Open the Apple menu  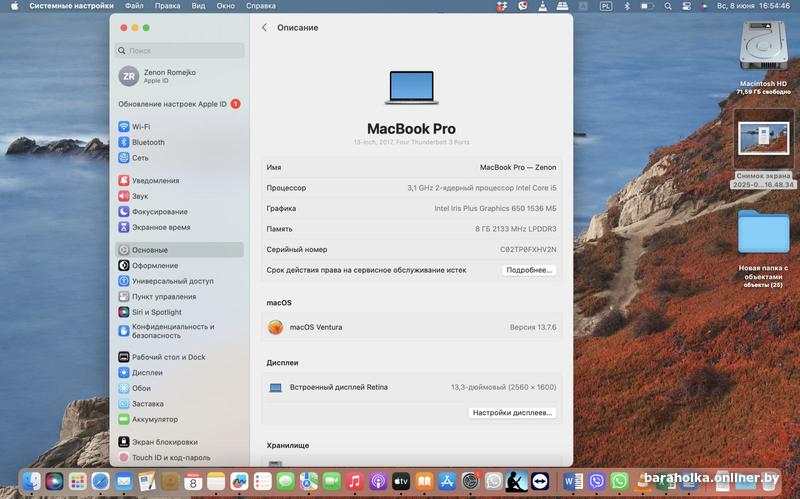[x=15, y=6]
